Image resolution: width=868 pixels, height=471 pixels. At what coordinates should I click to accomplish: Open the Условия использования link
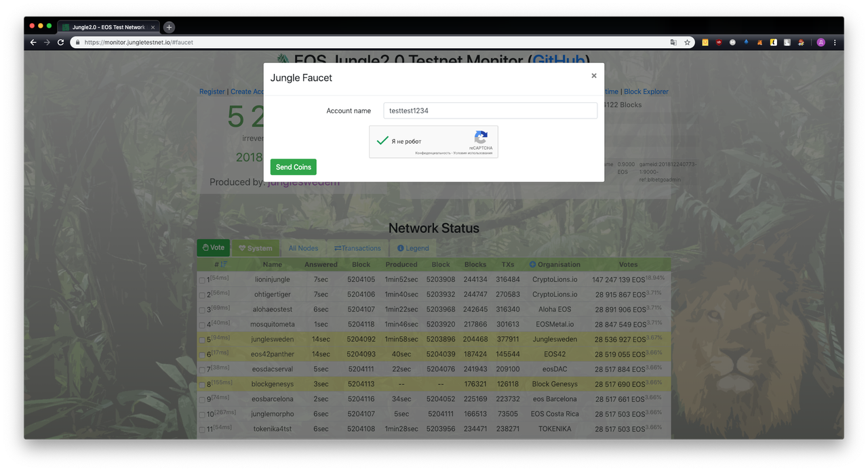[x=473, y=153]
